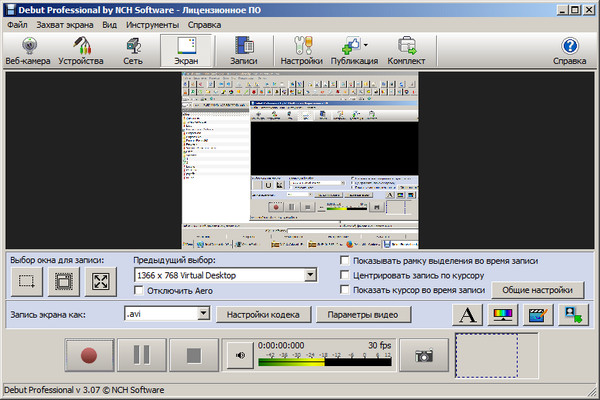Open the Записи recordings list
The image size is (600, 400).
tap(243, 51)
